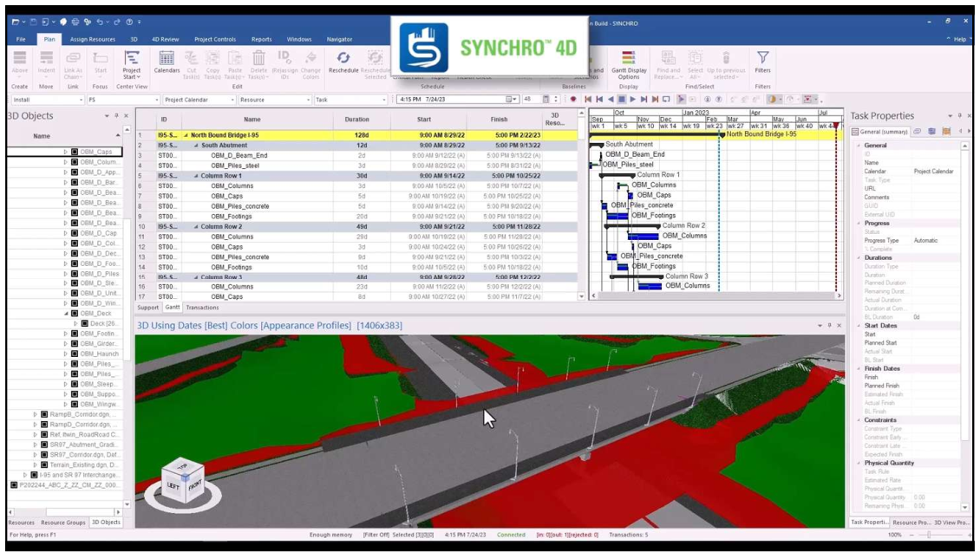This screenshot has height=552, width=980.
Task: Click the Reassign IDs icon
Action: (x=284, y=58)
